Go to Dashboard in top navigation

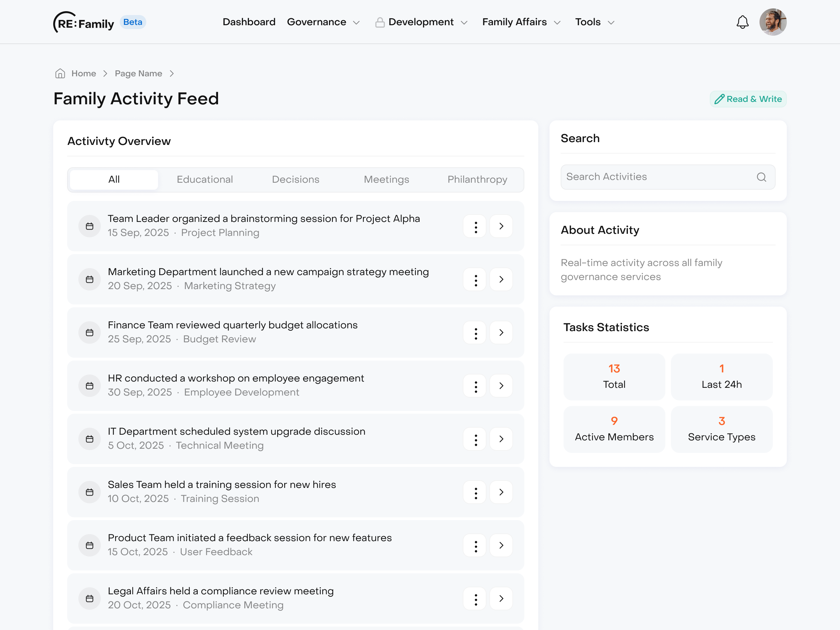pyautogui.click(x=249, y=22)
